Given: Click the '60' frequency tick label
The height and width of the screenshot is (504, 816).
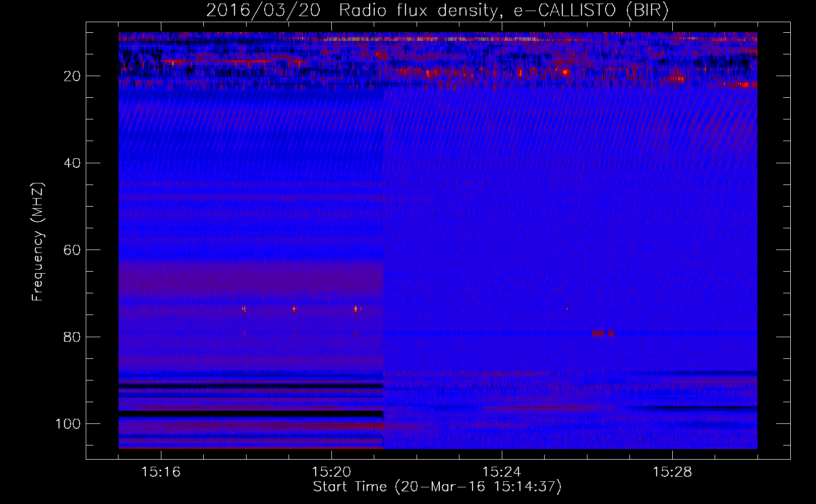Looking at the screenshot, I should (x=72, y=250).
